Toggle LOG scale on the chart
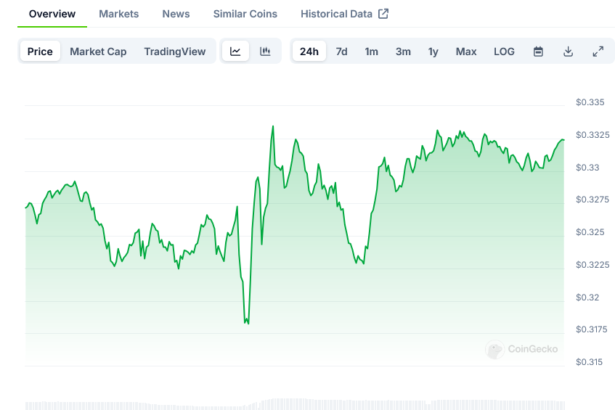This screenshot has height=410, width=615. coord(504,51)
